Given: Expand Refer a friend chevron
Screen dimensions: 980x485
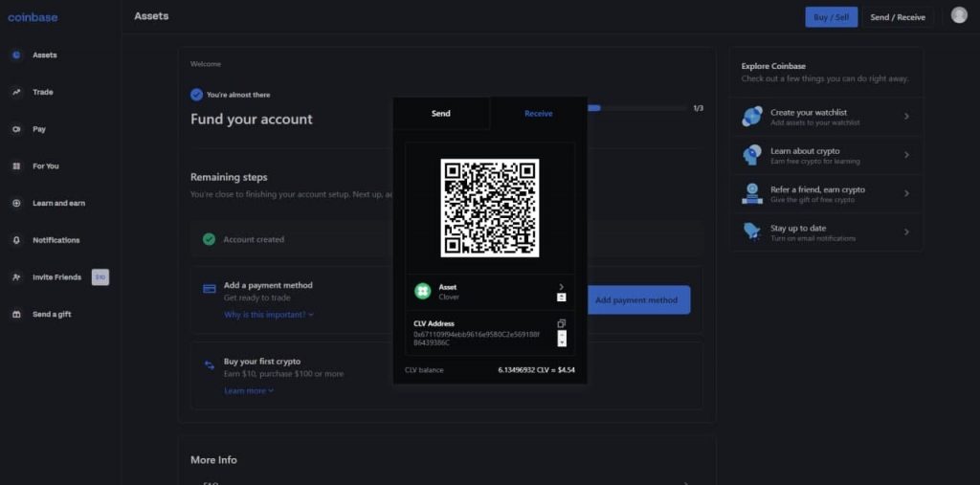Looking at the screenshot, I should coord(907,194).
